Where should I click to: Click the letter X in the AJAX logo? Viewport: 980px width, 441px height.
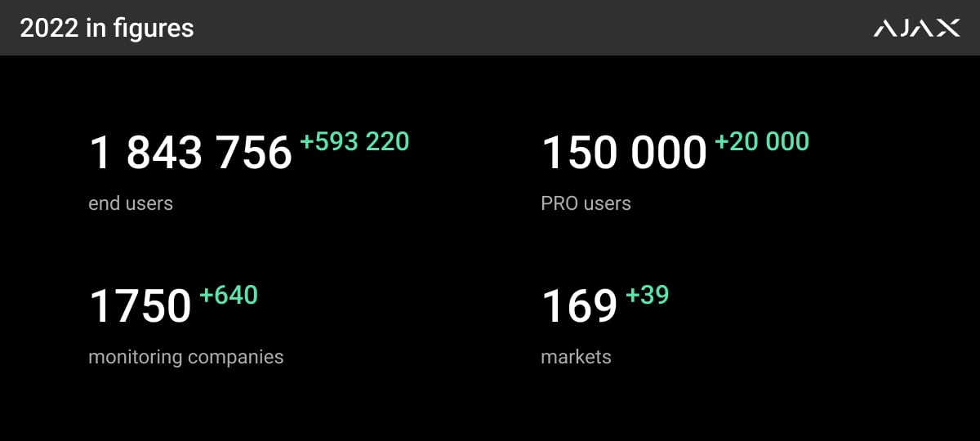click(x=948, y=29)
